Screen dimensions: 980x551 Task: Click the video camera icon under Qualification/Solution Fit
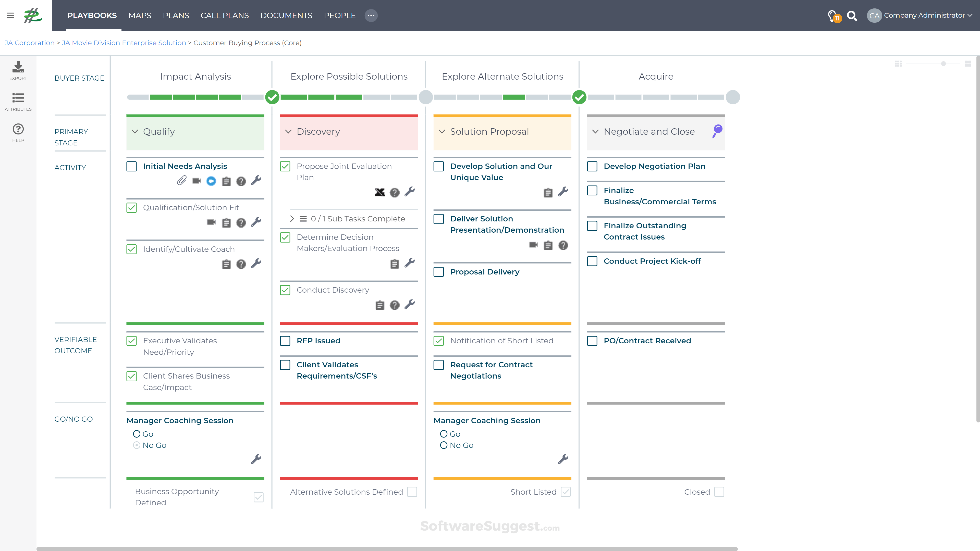(x=211, y=222)
